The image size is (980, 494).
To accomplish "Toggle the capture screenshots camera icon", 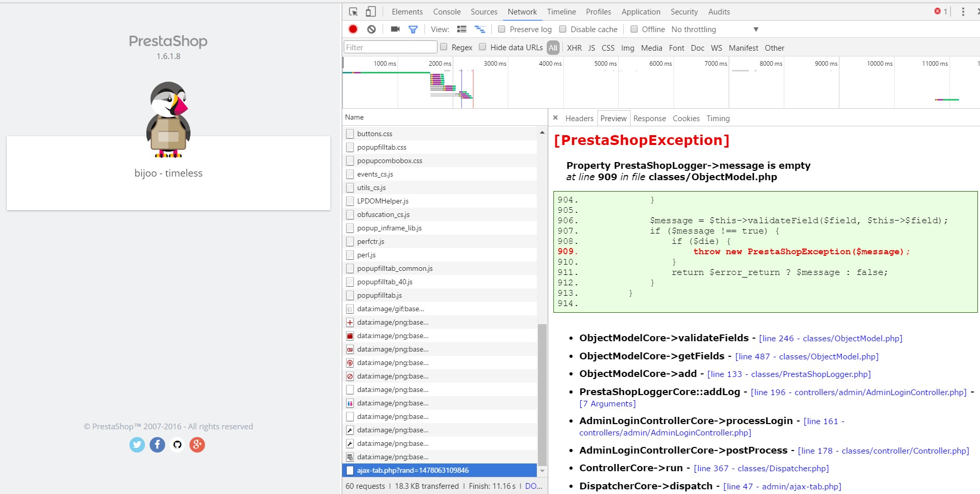I will 396,29.
